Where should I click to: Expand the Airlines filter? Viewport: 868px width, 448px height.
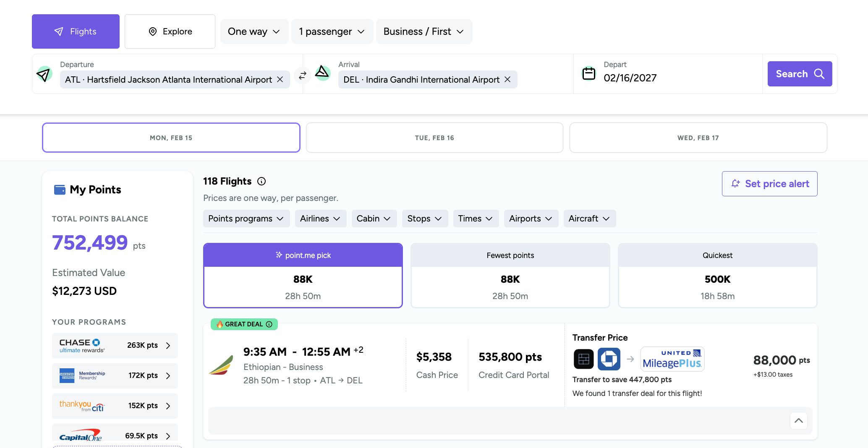click(x=320, y=219)
